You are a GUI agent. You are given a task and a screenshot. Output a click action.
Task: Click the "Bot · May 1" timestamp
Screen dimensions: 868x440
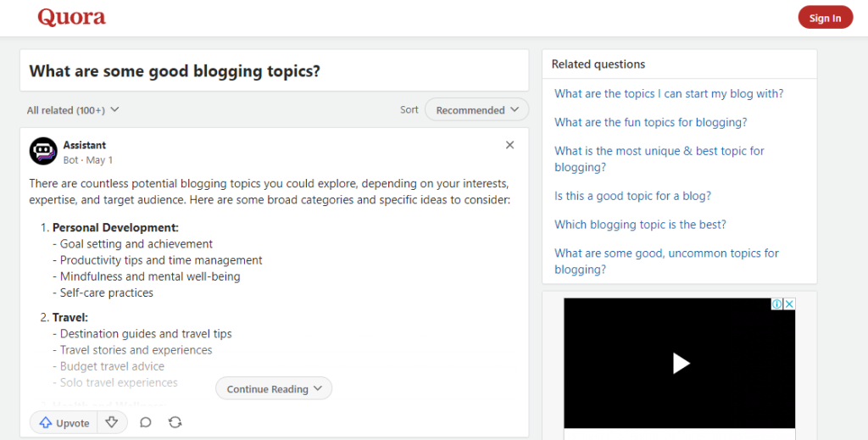click(87, 160)
